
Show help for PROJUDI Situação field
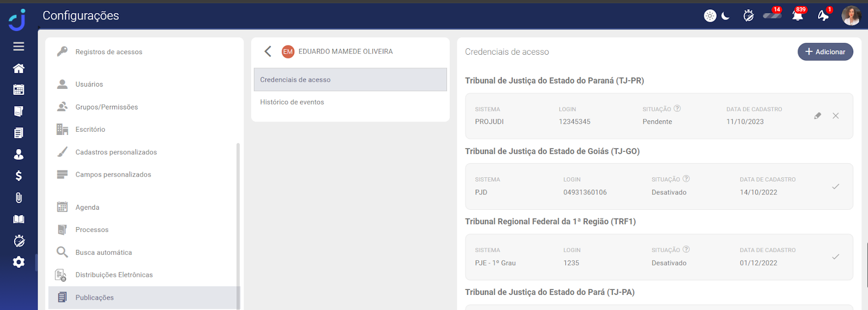(677, 108)
